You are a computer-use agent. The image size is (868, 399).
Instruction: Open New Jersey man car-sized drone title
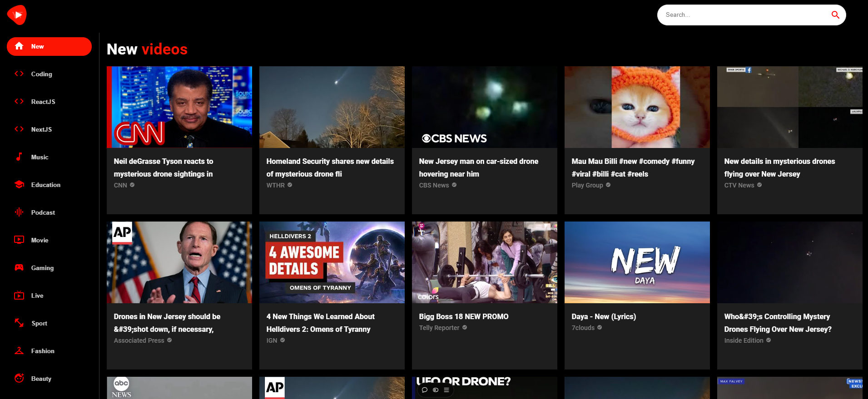click(x=478, y=167)
